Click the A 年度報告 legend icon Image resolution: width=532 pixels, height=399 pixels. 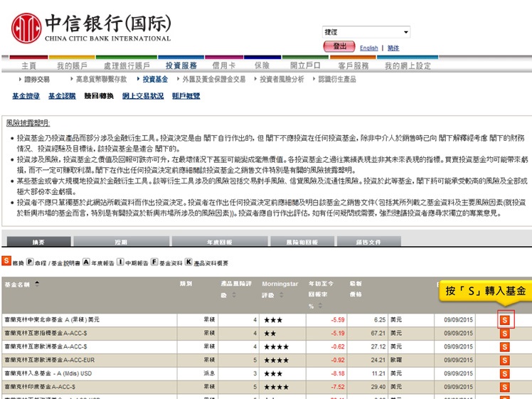(86, 262)
